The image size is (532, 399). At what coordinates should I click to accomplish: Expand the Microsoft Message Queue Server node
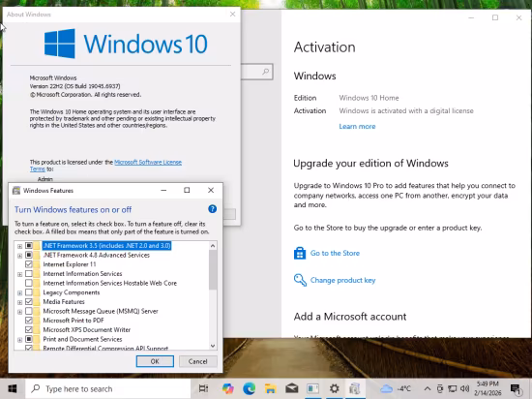point(19,312)
